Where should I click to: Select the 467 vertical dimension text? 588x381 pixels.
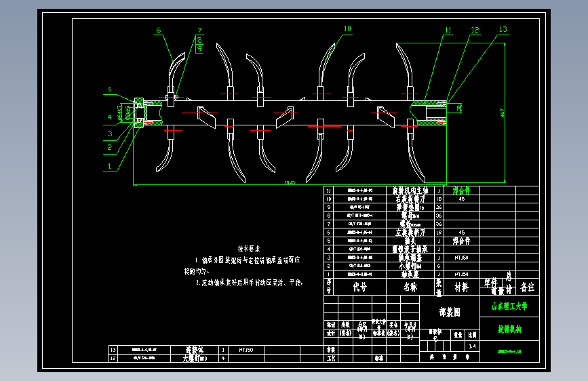(x=502, y=113)
